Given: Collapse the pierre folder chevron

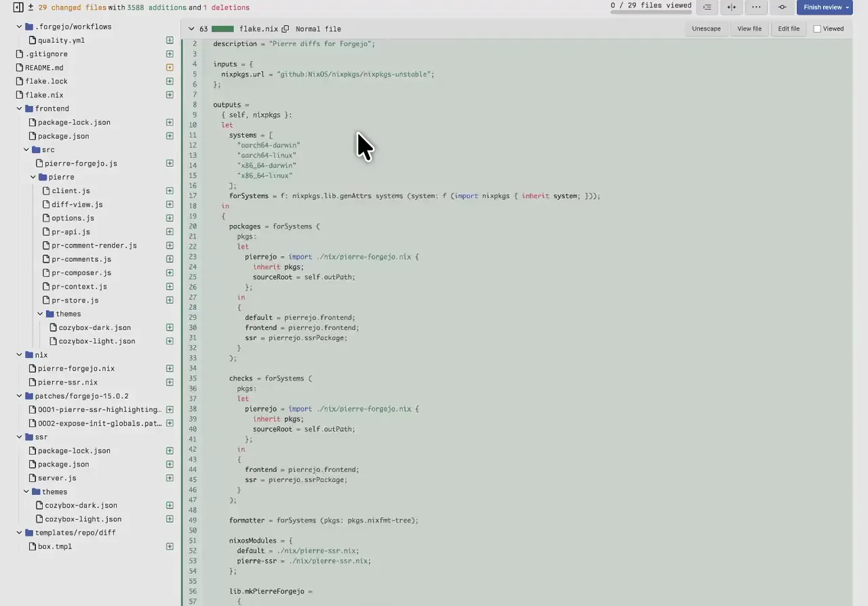Looking at the screenshot, I should [x=33, y=177].
